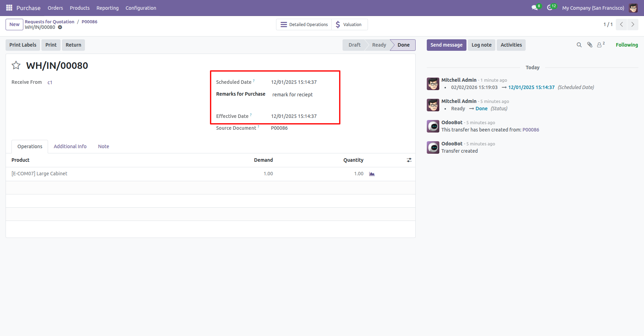Go to next record arrow
Image resolution: width=644 pixels, height=336 pixels.
[x=633, y=24]
